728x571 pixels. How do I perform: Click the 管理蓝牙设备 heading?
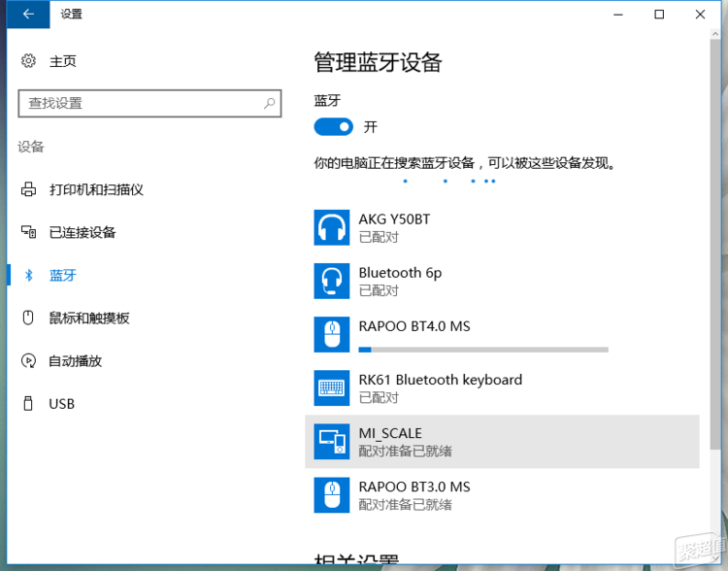pyautogui.click(x=378, y=62)
